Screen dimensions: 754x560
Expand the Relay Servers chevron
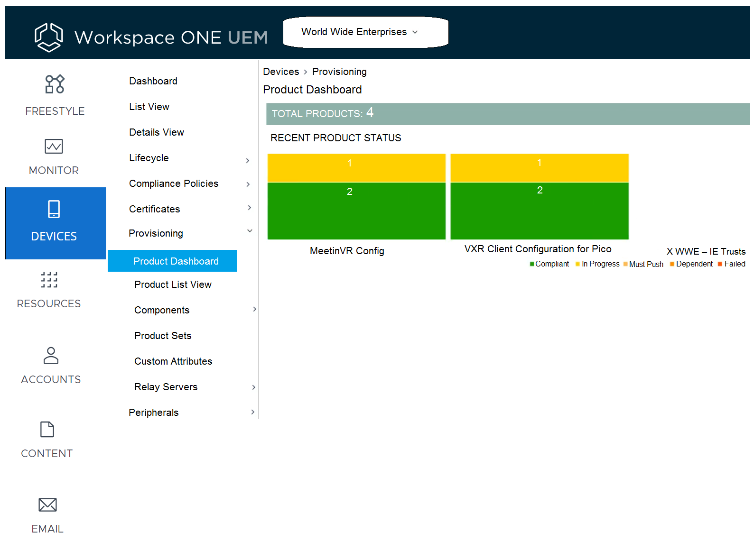pos(253,387)
